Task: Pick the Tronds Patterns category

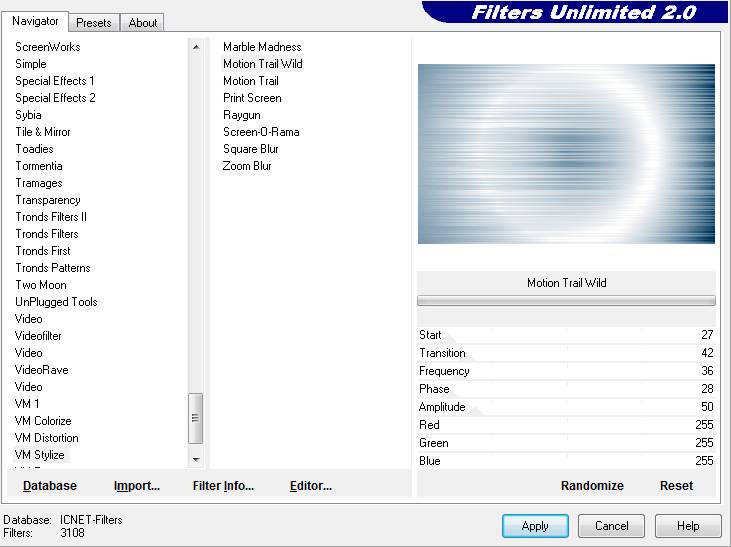Action: (x=53, y=268)
